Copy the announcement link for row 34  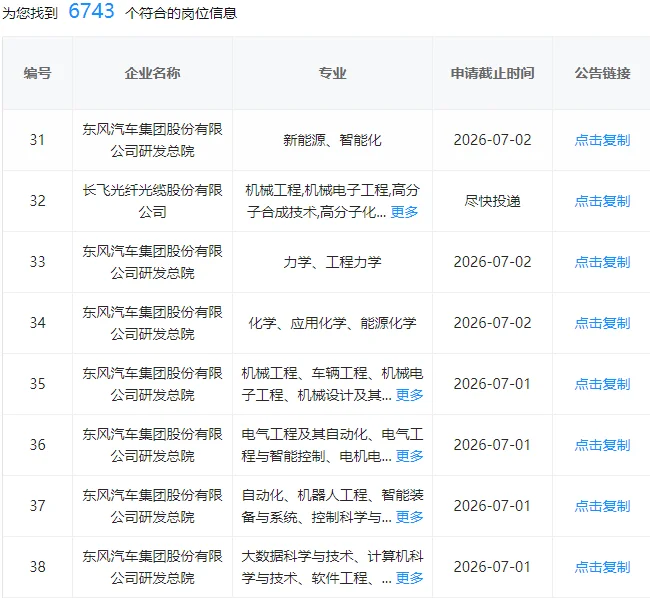tap(602, 323)
